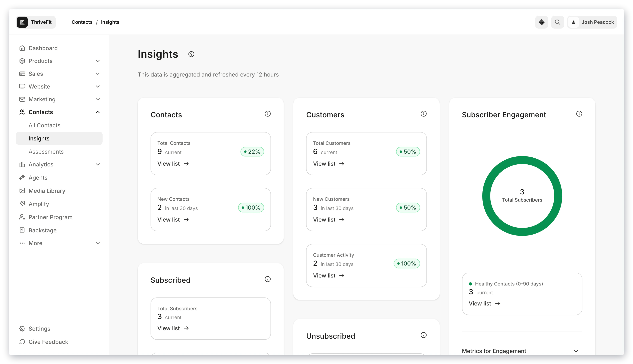This screenshot has height=364, width=633.
Task: Expand the Marketing menu chevron
Action: (98, 99)
